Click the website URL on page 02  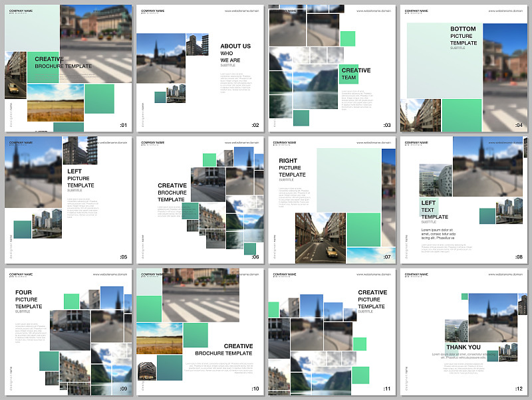(x=241, y=11)
